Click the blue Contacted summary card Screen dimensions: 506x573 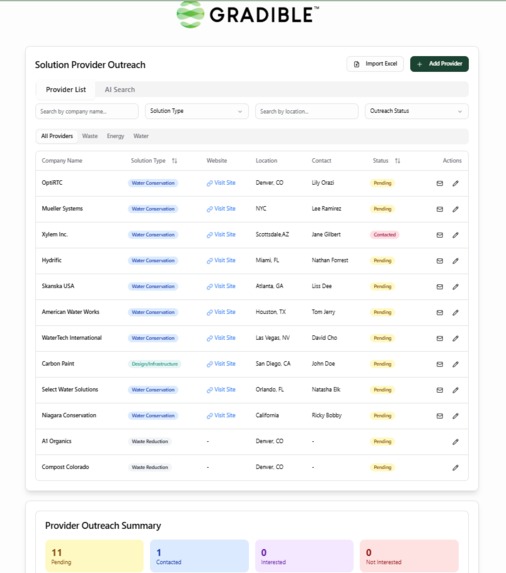tap(199, 556)
